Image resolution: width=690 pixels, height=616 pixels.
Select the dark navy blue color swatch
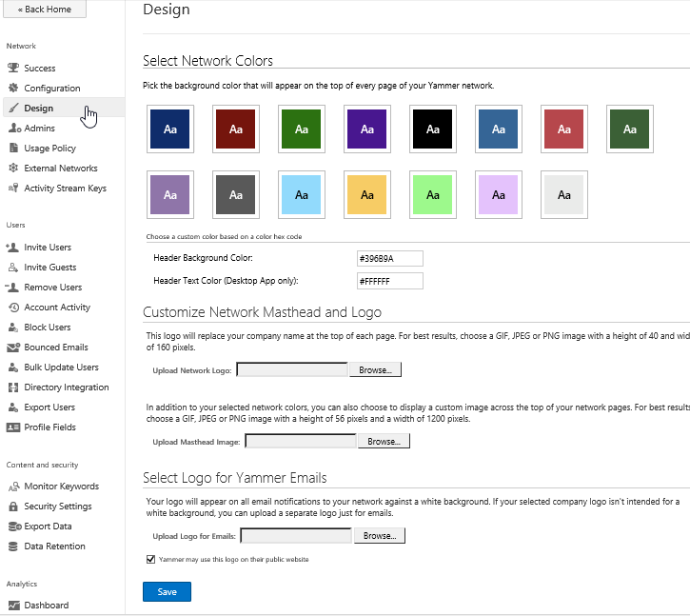[x=170, y=129]
